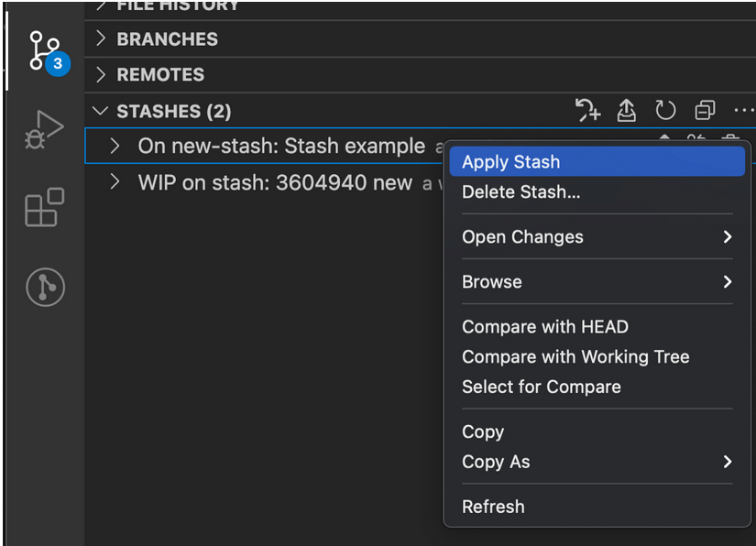Choose Apply Stash from the context menu

(597, 161)
